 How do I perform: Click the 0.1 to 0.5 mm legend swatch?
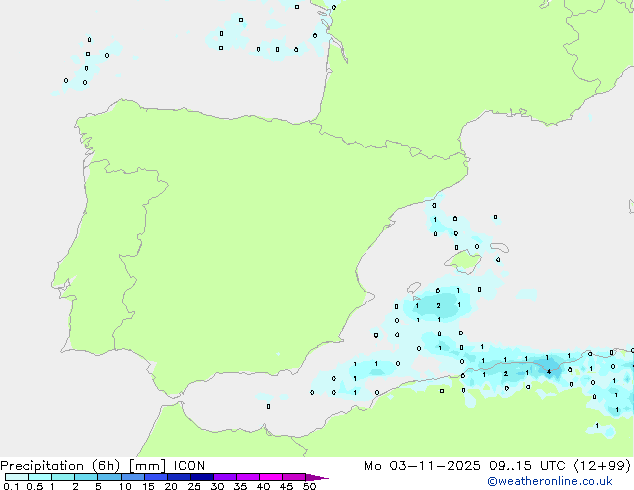click(x=17, y=477)
